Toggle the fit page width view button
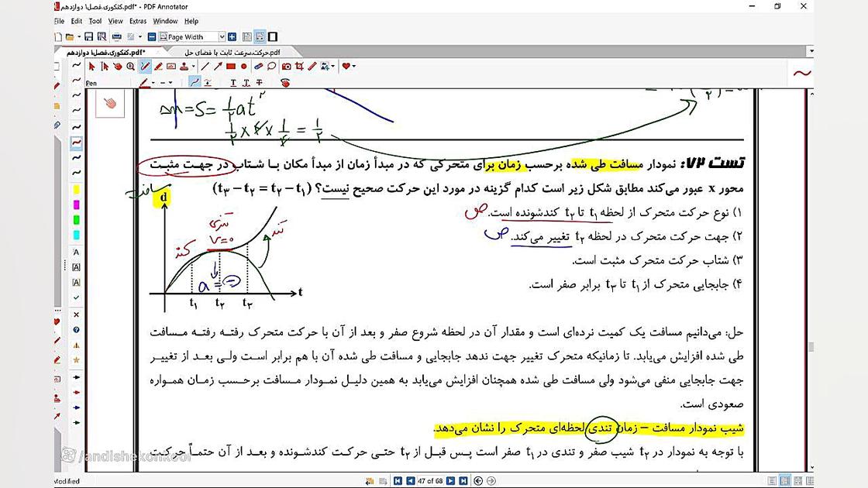Image resolution: width=868 pixels, height=488 pixels. coord(260,36)
